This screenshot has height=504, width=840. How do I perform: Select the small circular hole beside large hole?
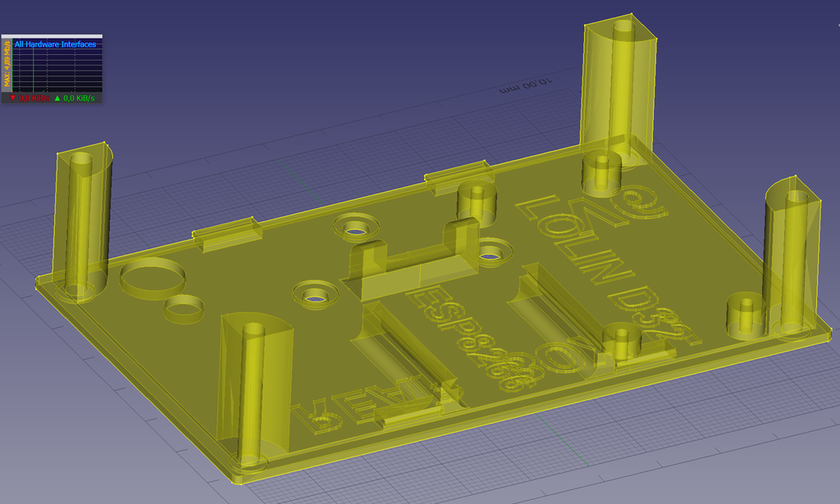coord(183,309)
